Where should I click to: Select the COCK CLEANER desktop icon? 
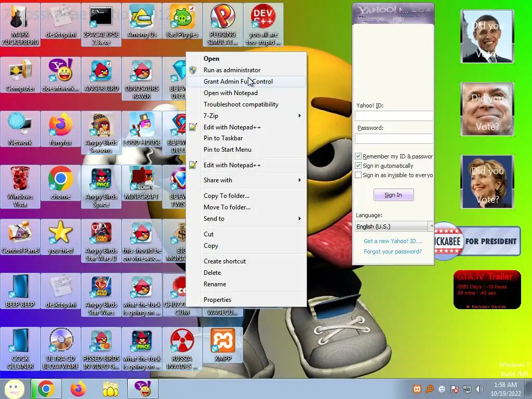20,349
